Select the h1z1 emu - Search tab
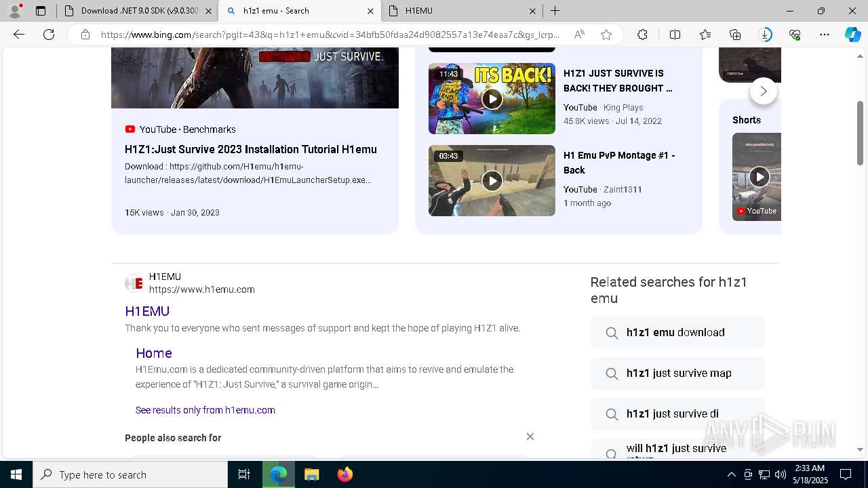 click(299, 11)
